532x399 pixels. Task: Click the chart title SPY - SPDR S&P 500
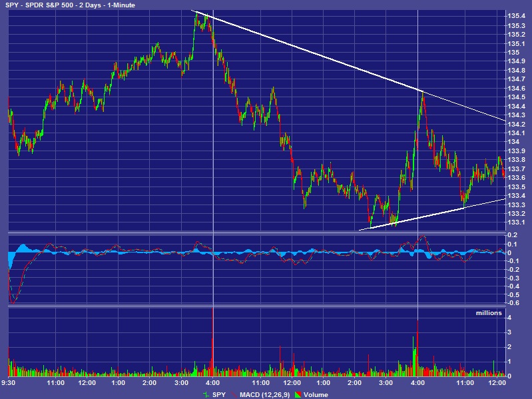[x=39, y=5]
